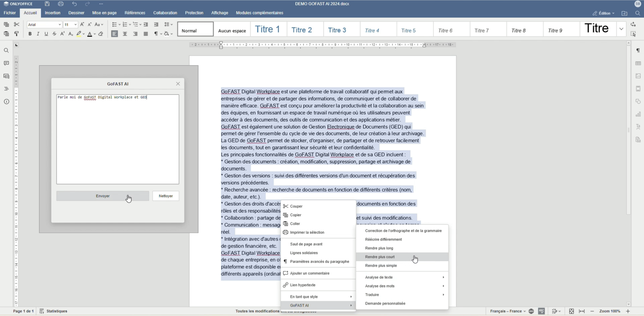Screen dimensions: 644x316
Task: Click inside the GoFAST AI prompt text field
Action: tap(118, 139)
